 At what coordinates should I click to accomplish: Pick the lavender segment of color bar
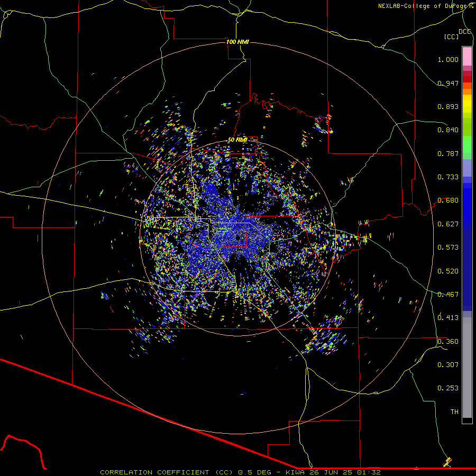pyautogui.click(x=467, y=168)
